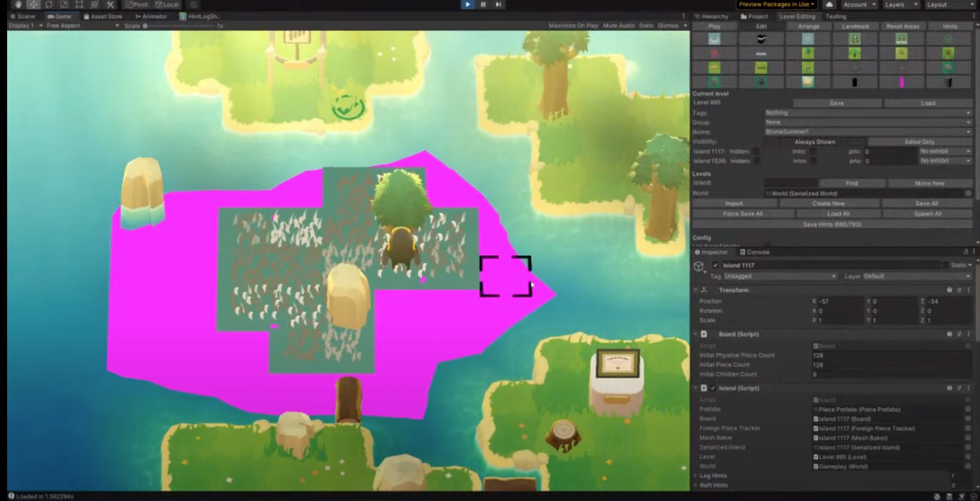Click the Pause button
The image size is (980, 501).
pyautogui.click(x=483, y=4)
